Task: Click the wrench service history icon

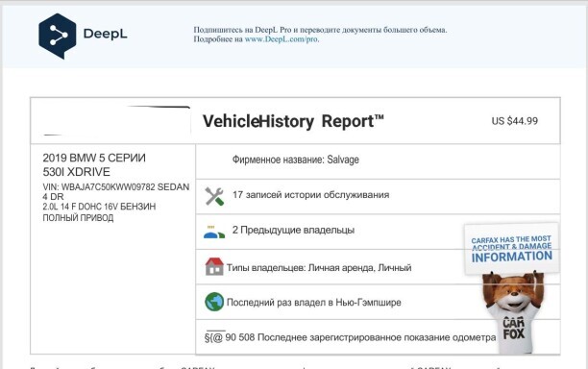Action: (x=214, y=196)
